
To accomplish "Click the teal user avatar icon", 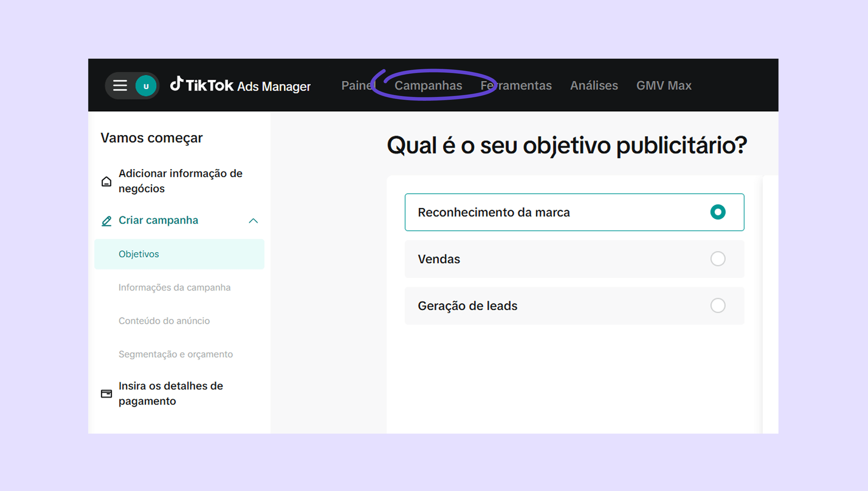I will (x=146, y=86).
